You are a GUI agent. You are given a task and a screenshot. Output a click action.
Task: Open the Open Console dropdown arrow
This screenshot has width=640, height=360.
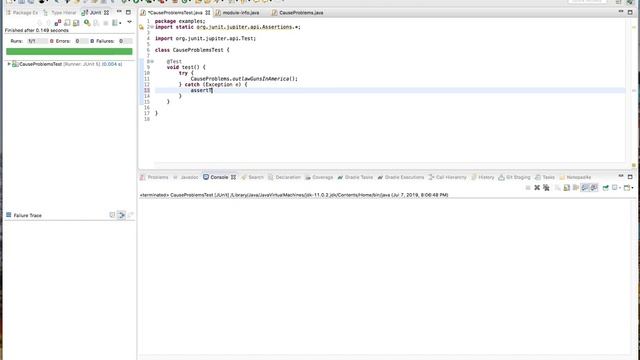[x=633, y=188]
